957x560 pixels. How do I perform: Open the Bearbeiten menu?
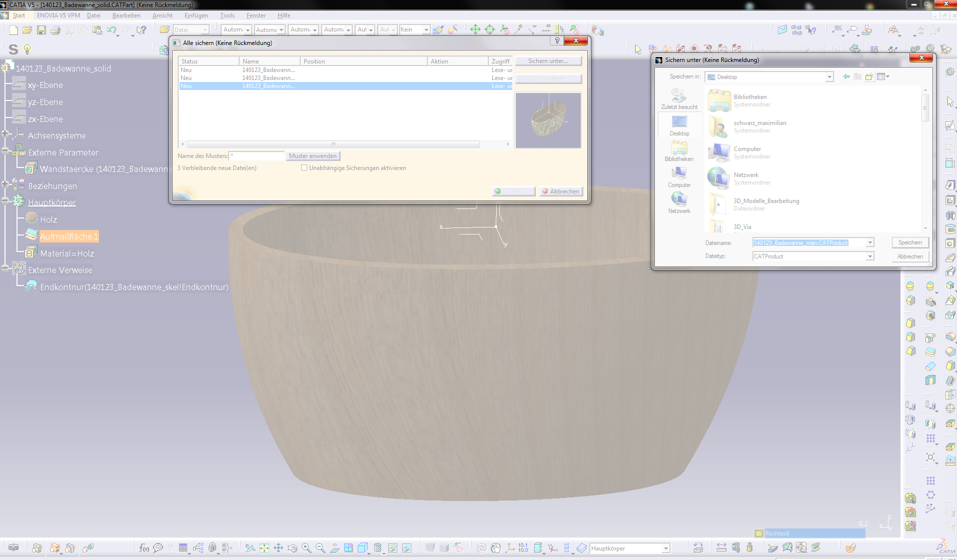click(126, 15)
